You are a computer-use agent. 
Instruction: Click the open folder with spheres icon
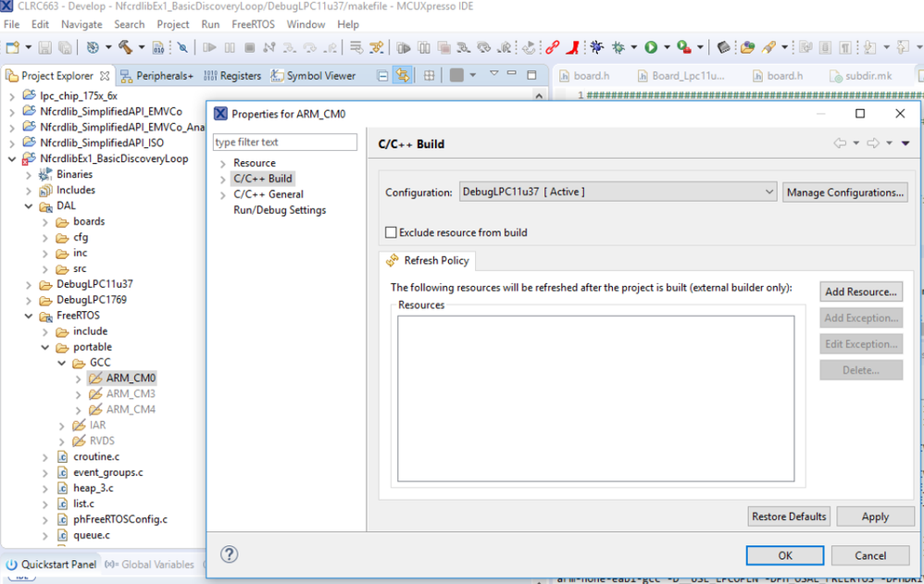[747, 47]
